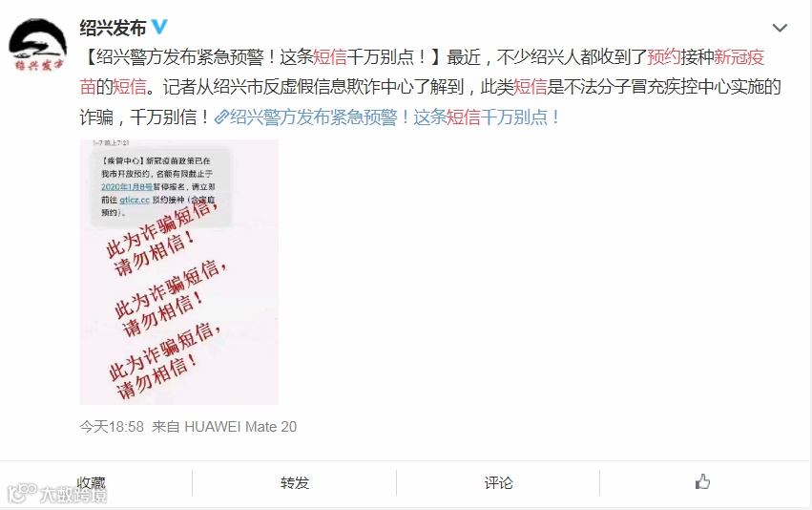Screen dimensions: 812x510
Task: Click the chain link icon before the article link
Action: click(x=221, y=117)
